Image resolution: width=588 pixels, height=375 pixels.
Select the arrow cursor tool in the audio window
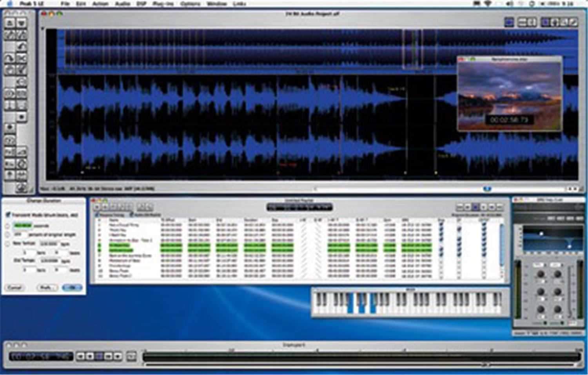click(x=546, y=22)
